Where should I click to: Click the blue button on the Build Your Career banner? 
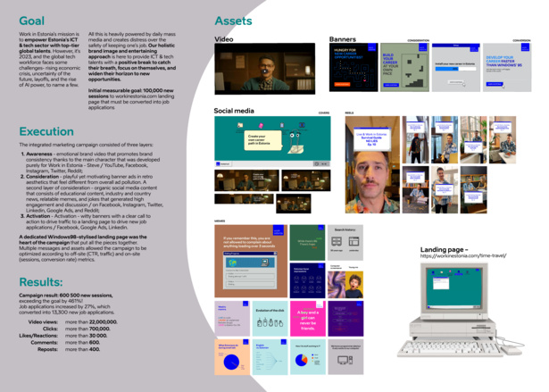tap(391, 85)
